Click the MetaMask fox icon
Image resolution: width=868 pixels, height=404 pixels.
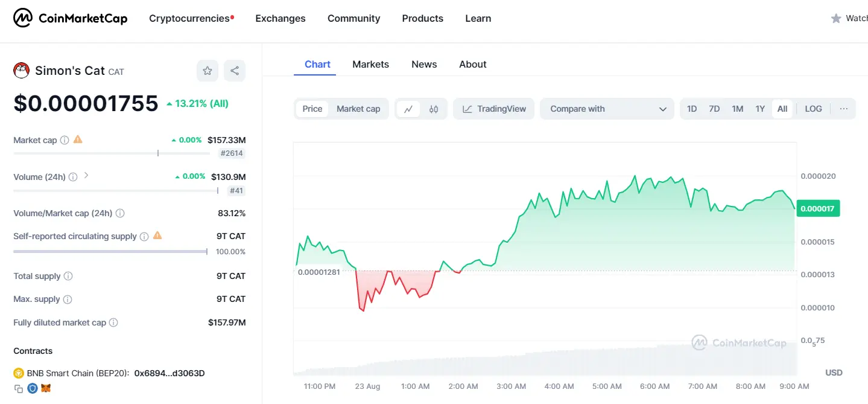(46, 388)
